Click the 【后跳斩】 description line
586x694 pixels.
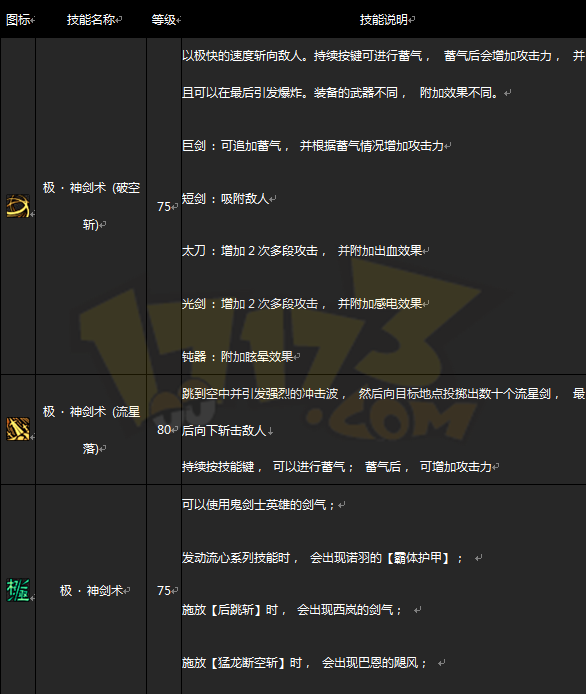[292, 610]
